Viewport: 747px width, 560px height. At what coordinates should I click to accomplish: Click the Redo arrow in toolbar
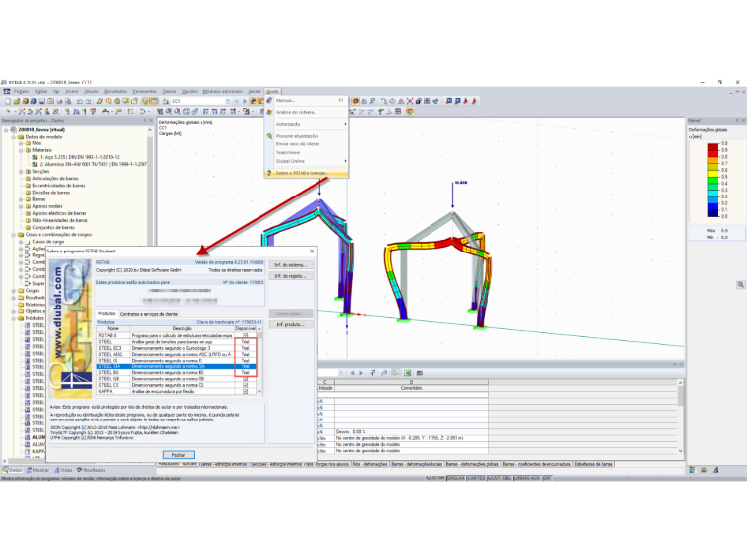87,101
